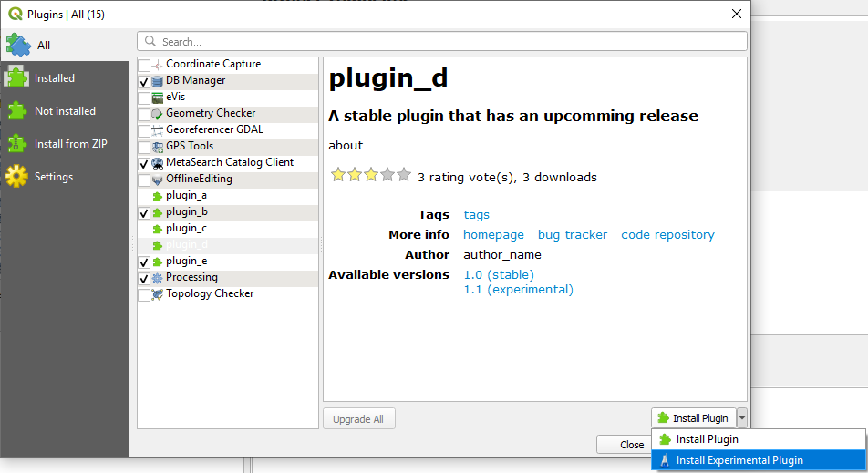The height and width of the screenshot is (473, 868).
Task: Enable the OfflineEditing checkbox
Action: click(x=144, y=180)
